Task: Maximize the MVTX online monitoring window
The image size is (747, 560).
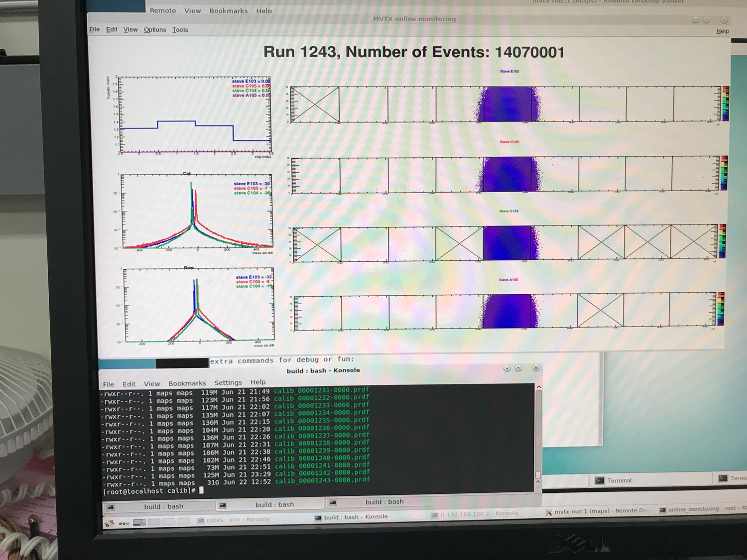Action: click(x=707, y=20)
